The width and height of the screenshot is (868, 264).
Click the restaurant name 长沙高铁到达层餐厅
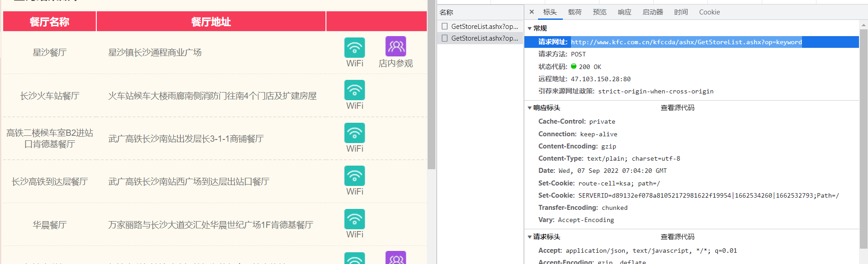(x=49, y=181)
